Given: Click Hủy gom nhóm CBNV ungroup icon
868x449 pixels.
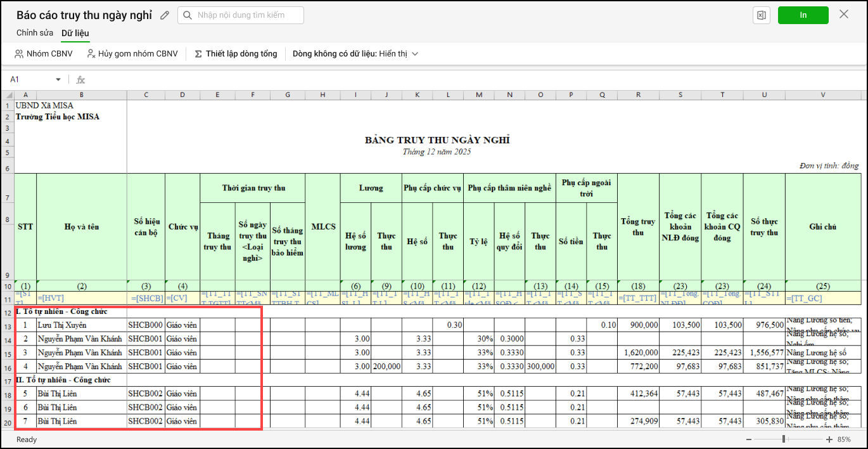Looking at the screenshot, I should click(x=91, y=54).
